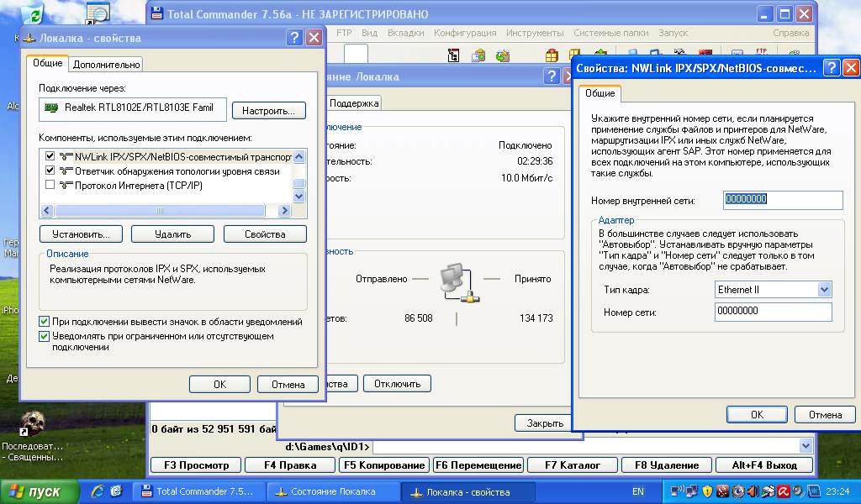Click the Установить... button
This screenshot has width=861, height=504.
pyautogui.click(x=81, y=234)
